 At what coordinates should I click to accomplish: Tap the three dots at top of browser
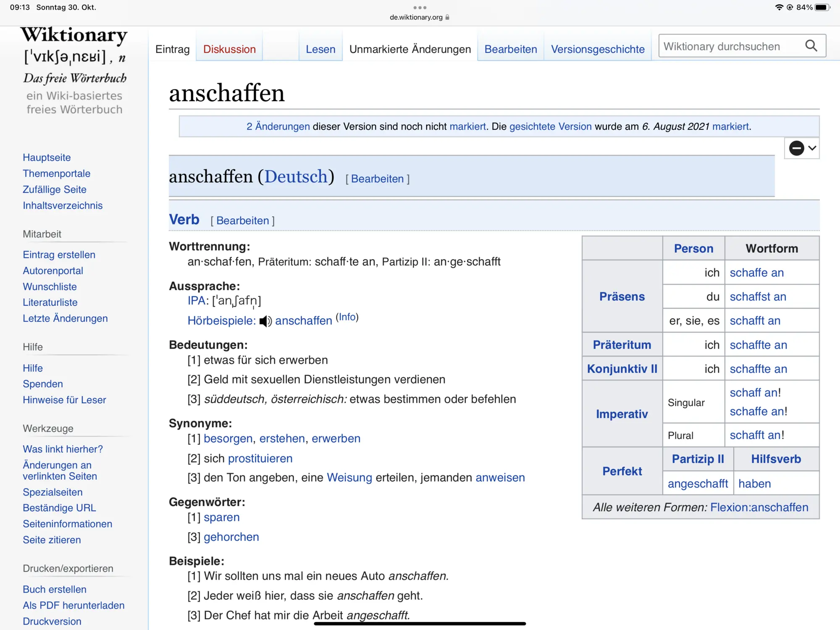pos(420,8)
